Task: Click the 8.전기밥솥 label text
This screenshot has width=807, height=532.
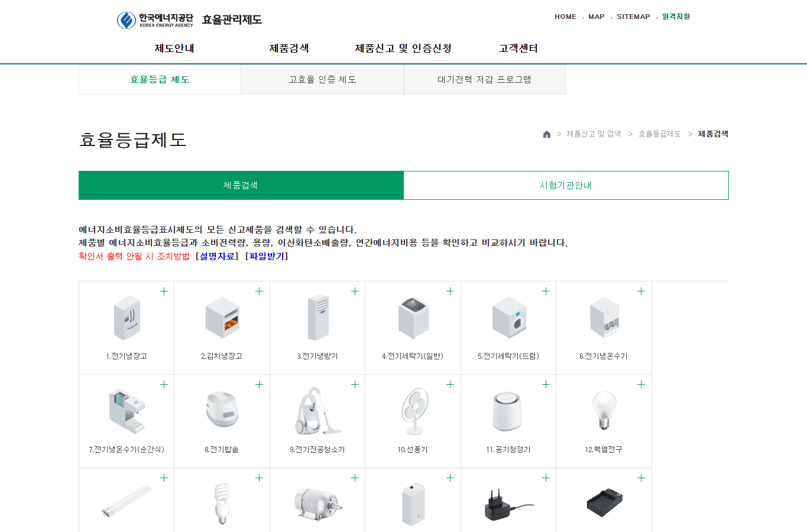Action: (222, 450)
